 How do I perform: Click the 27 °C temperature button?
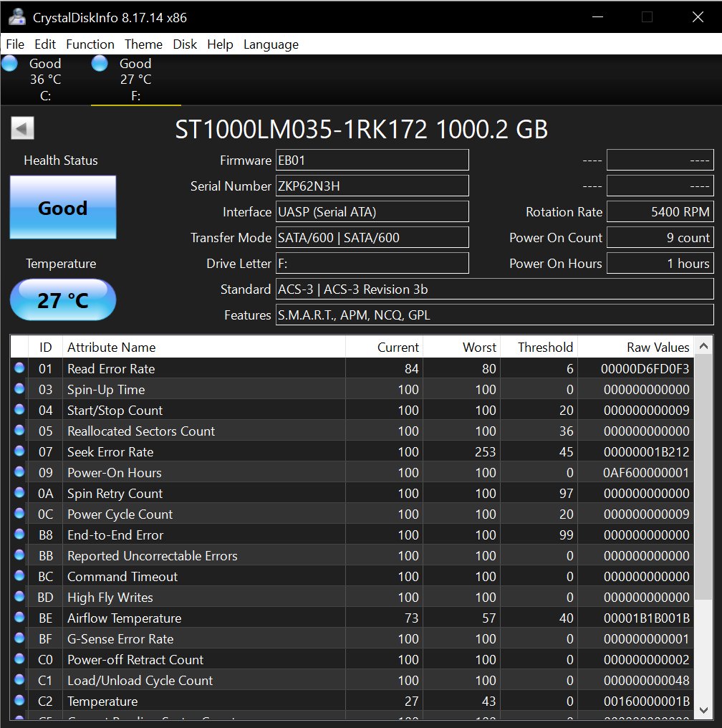tap(63, 300)
